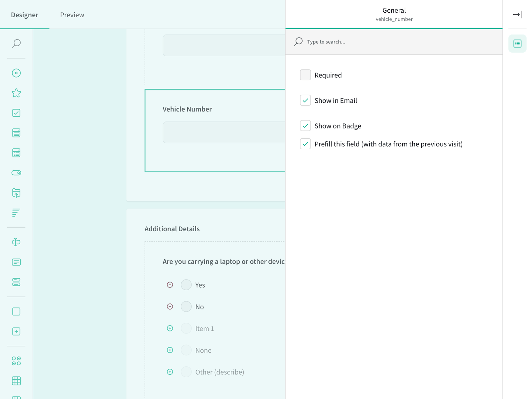Select the Radio Button Group toolbox icon
The width and height of the screenshot is (532, 399).
(x=16, y=73)
